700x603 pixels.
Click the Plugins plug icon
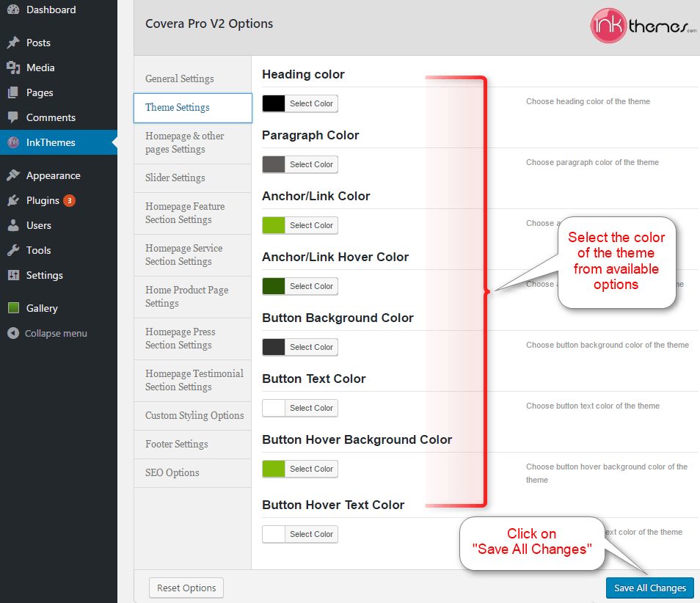13,200
